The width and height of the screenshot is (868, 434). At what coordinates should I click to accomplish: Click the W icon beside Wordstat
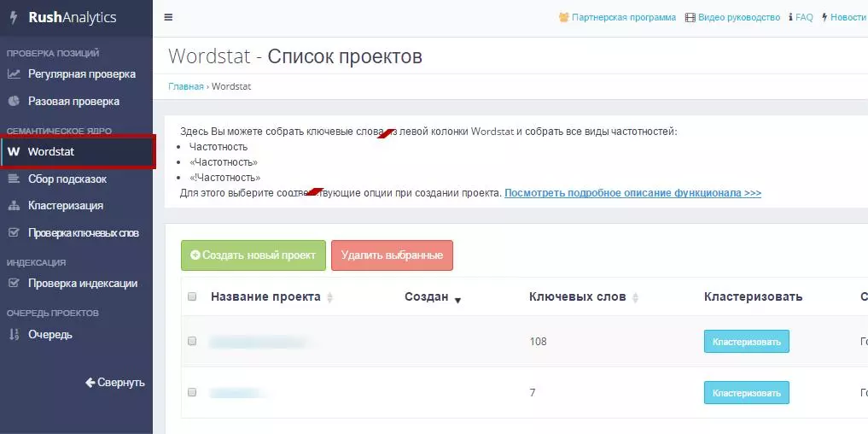(14, 151)
